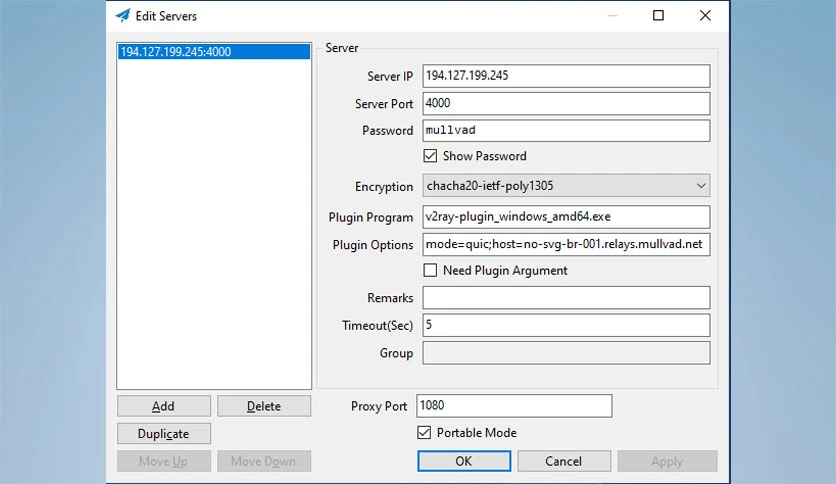Click the Group field
Viewport: 836px width, 484px height.
566,353
